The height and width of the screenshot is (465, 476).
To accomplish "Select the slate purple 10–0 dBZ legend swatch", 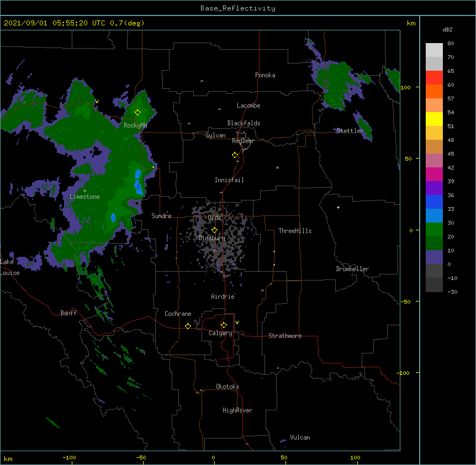I will (x=434, y=257).
